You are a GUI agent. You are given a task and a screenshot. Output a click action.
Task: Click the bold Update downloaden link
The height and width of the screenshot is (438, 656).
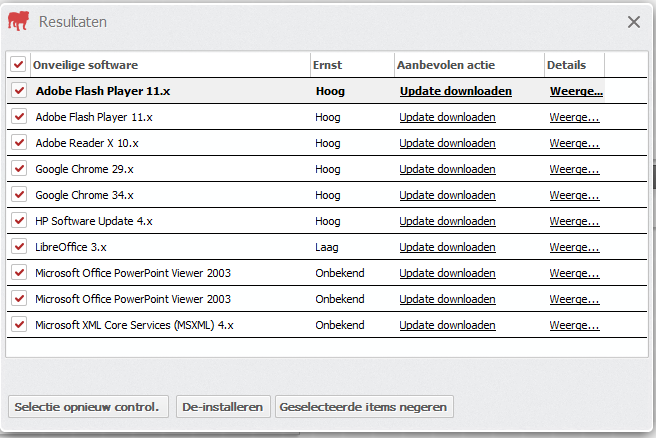(x=456, y=91)
